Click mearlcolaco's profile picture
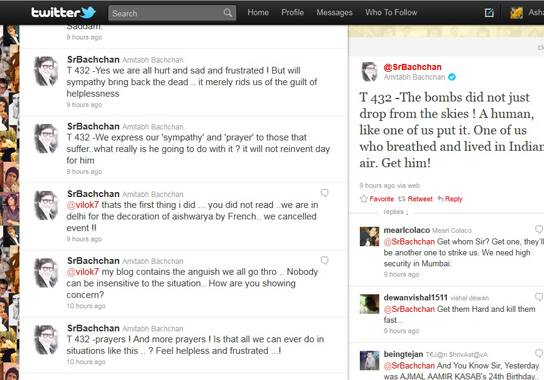 369,236
